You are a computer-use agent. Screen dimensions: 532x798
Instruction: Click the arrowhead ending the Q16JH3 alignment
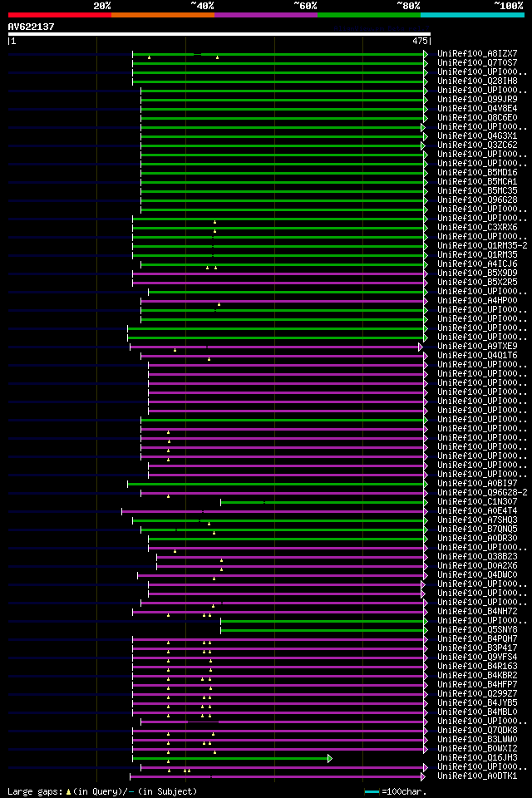330,758
